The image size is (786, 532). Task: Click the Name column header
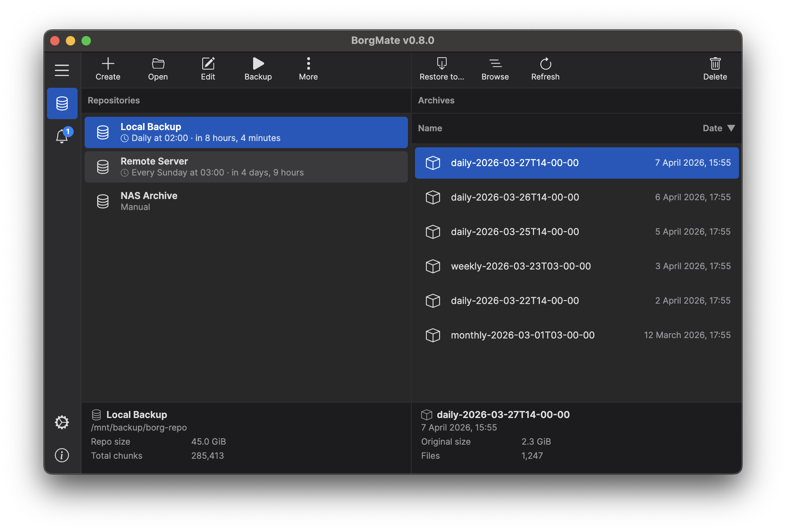(430, 128)
